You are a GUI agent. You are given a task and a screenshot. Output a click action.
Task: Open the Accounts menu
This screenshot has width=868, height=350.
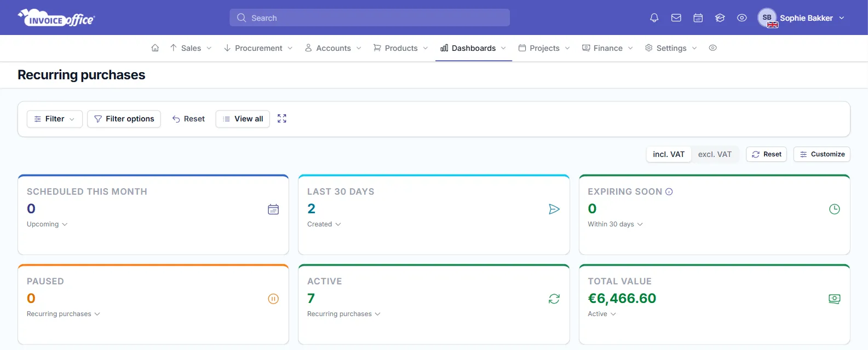334,48
